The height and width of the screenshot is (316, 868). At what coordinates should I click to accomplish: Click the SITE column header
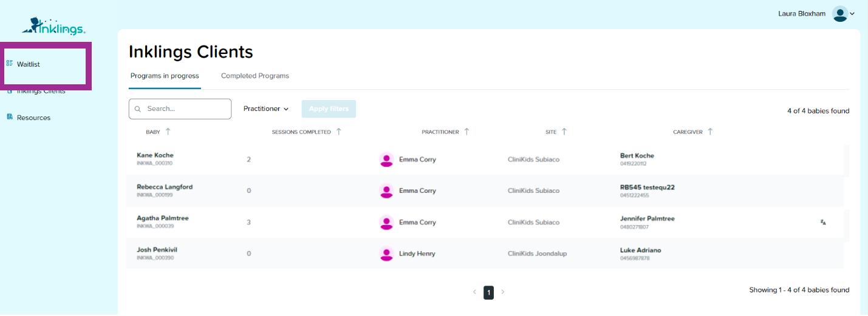point(551,132)
